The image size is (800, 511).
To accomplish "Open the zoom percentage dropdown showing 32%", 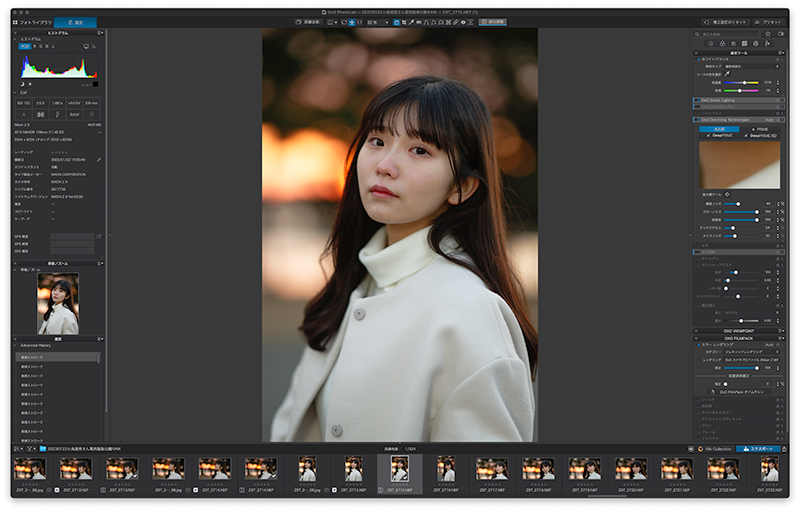I will (x=378, y=22).
